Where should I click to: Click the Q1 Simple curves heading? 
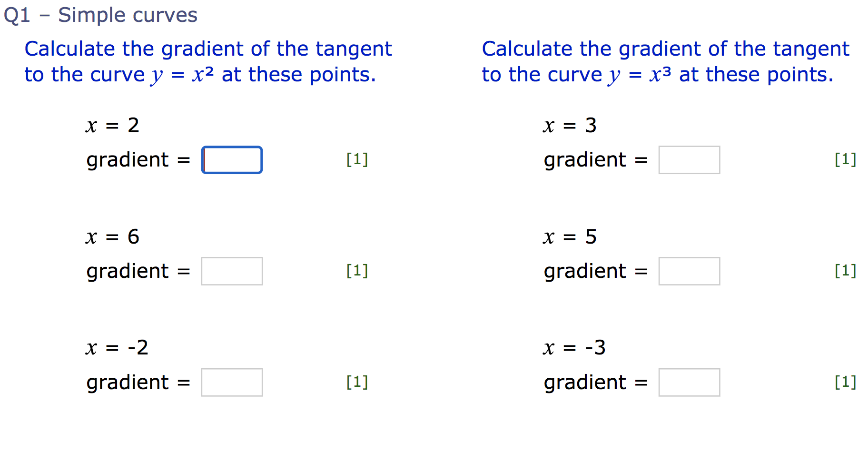[x=101, y=14]
